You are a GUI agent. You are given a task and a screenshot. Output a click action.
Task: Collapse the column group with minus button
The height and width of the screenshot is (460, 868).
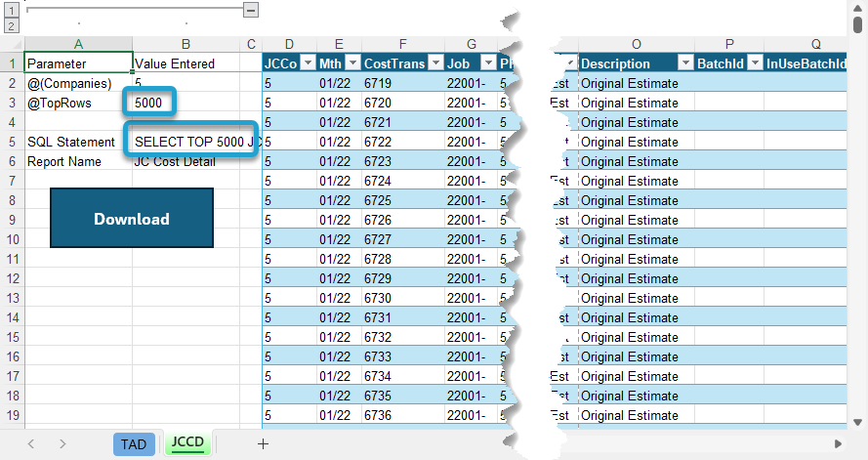pos(251,10)
